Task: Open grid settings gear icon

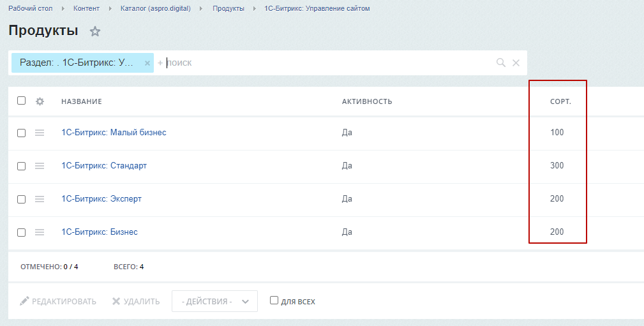Action: point(40,101)
